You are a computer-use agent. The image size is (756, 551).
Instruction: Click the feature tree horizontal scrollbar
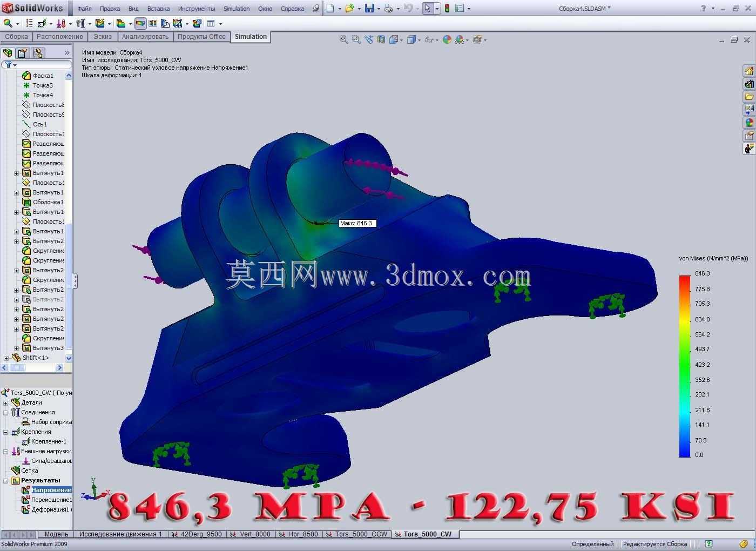pyautogui.click(x=32, y=367)
